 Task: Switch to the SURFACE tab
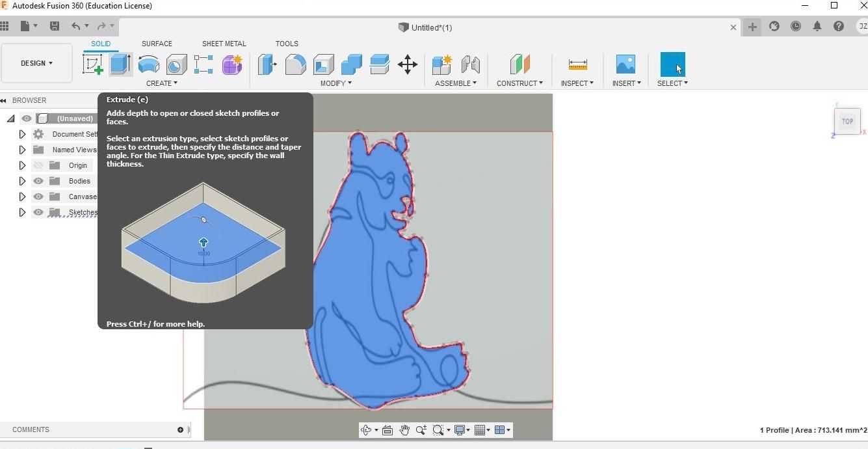pos(157,44)
